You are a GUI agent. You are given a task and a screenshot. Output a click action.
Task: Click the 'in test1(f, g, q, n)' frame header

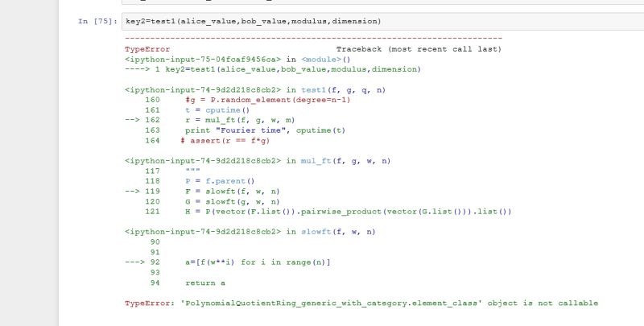(255, 90)
